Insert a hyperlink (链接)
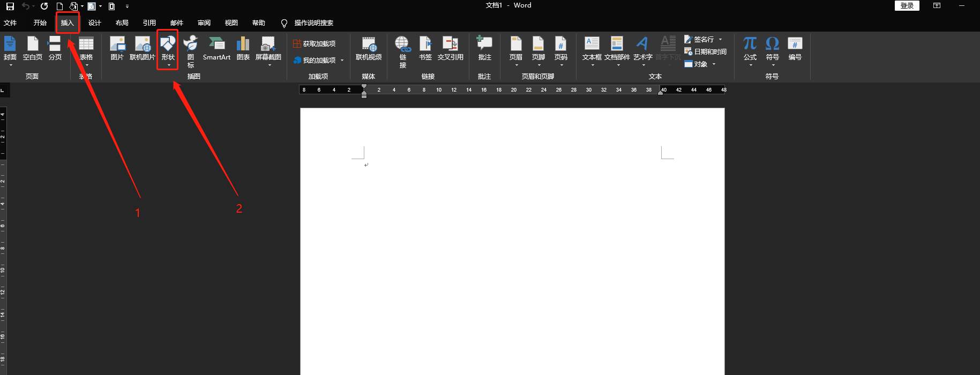 point(402,52)
